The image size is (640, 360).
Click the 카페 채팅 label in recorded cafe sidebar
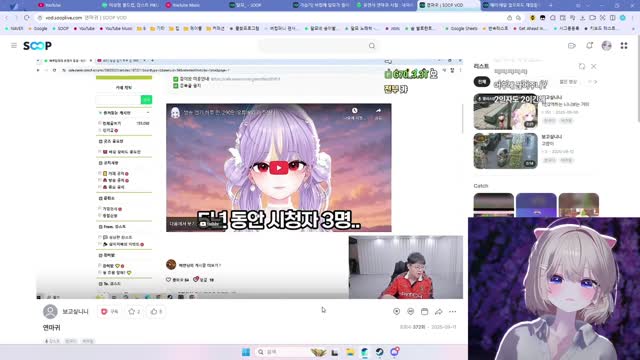point(124,87)
